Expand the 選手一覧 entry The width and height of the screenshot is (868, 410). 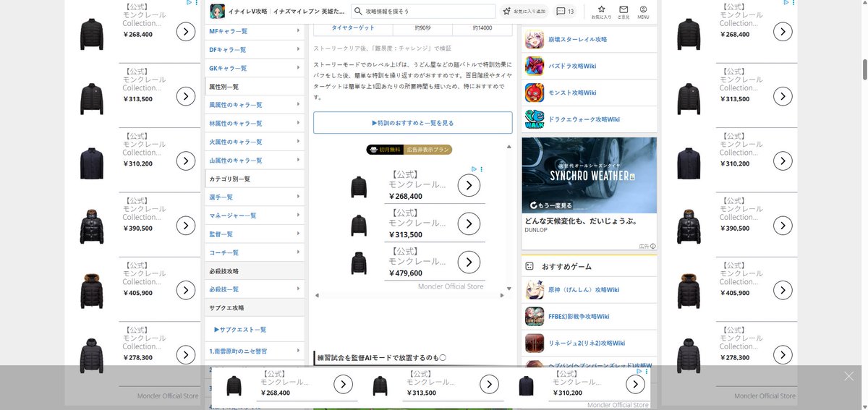pyautogui.click(x=253, y=197)
